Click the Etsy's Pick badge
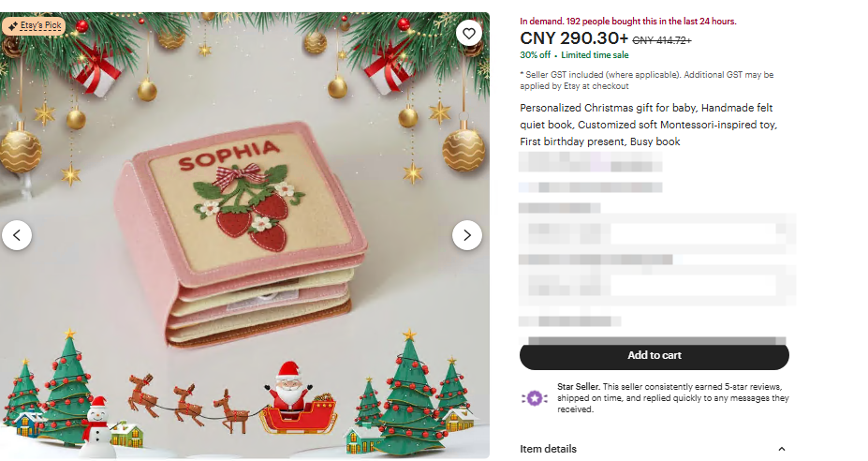 coord(34,26)
